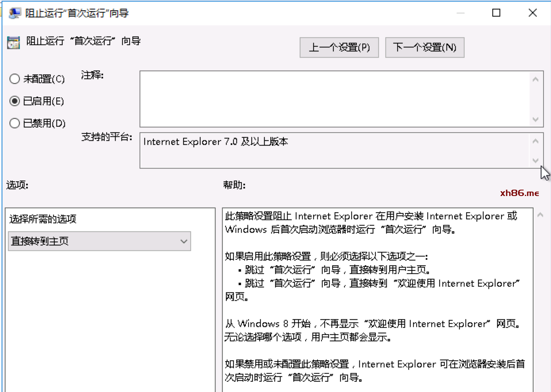This screenshot has width=551, height=392.
Task: Click inside the 注释 comment text field
Action: [335, 99]
